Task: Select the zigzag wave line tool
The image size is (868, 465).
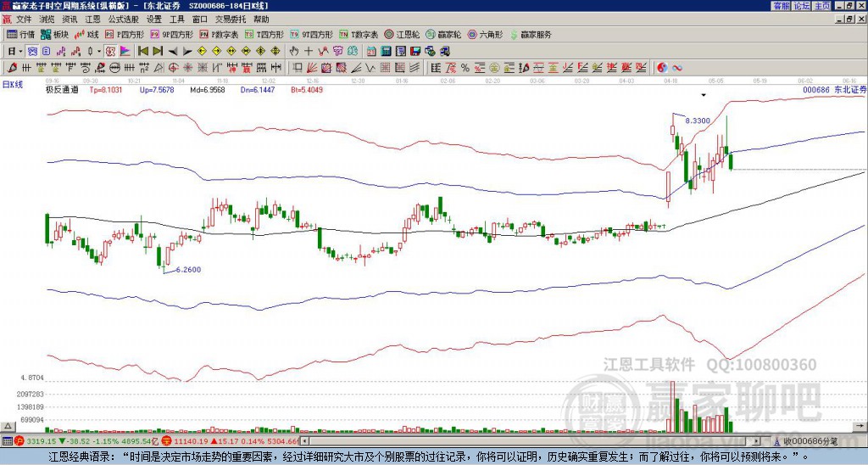Action: 370,68
